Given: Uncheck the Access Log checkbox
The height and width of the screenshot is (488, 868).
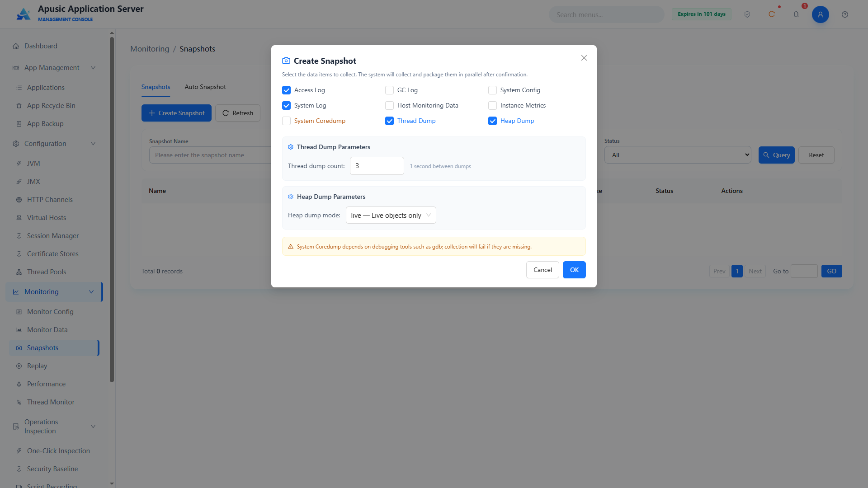Looking at the screenshot, I should tap(286, 90).
